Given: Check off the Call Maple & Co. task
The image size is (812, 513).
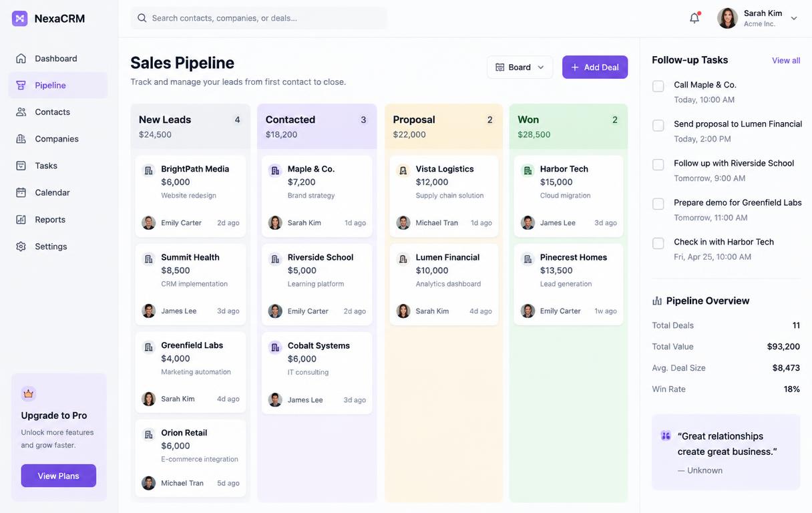Looking at the screenshot, I should tap(658, 86).
